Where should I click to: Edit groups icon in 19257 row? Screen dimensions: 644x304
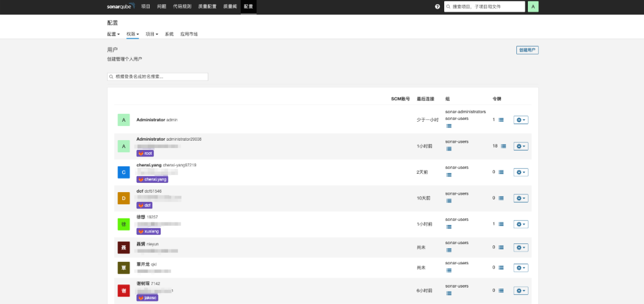click(449, 227)
